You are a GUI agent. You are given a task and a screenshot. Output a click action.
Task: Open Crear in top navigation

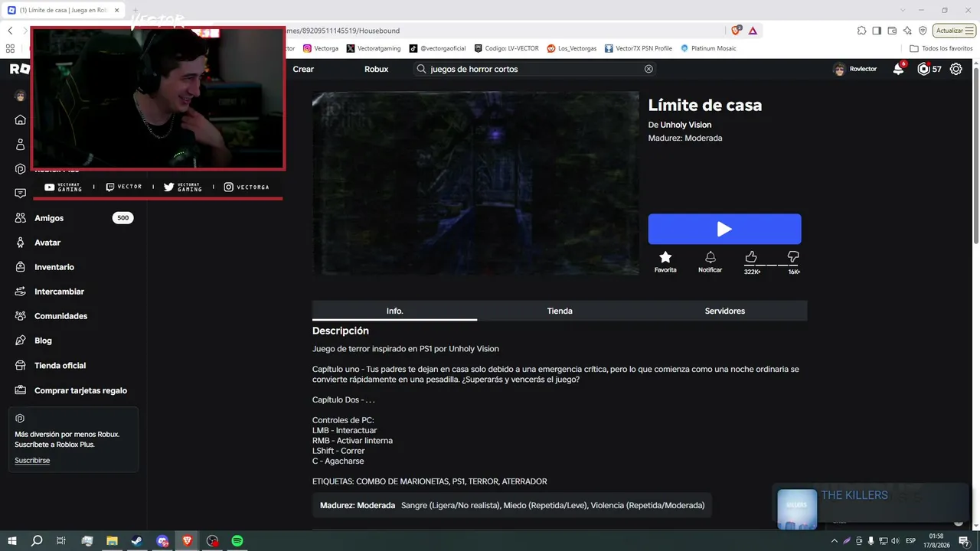pyautogui.click(x=303, y=69)
